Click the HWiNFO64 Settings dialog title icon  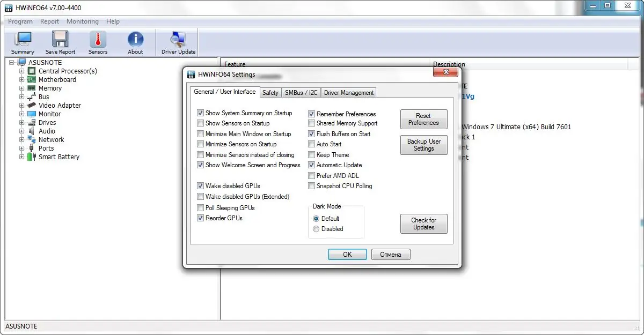click(x=191, y=75)
